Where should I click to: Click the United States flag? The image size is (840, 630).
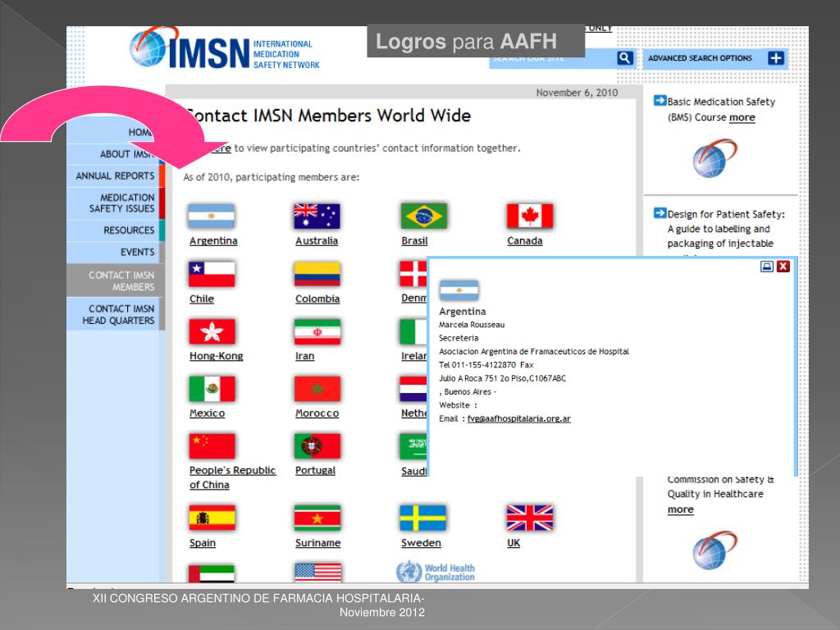coord(317,573)
